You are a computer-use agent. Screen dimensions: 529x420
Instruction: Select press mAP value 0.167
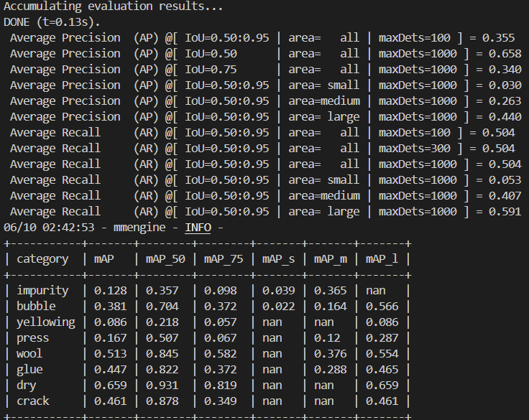coord(110,338)
